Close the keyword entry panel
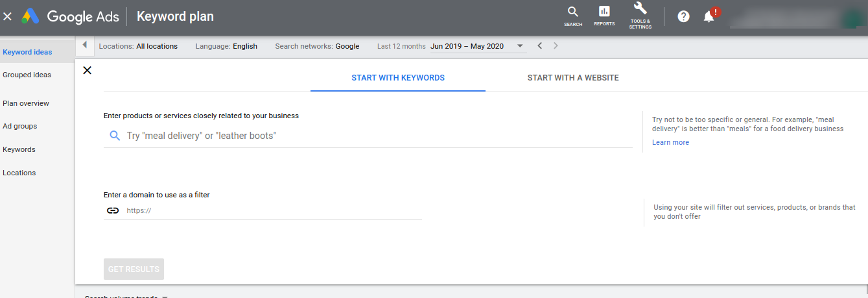The height and width of the screenshot is (298, 868). (x=88, y=70)
